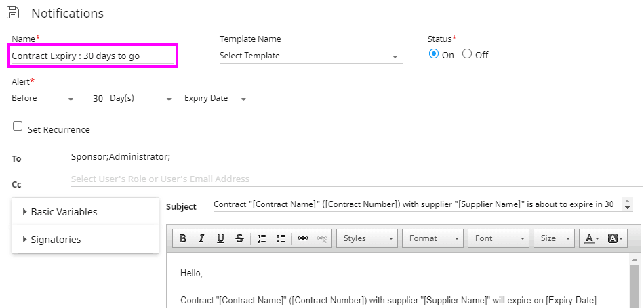Click the body line ending with [Expiry Date]

coord(389,299)
